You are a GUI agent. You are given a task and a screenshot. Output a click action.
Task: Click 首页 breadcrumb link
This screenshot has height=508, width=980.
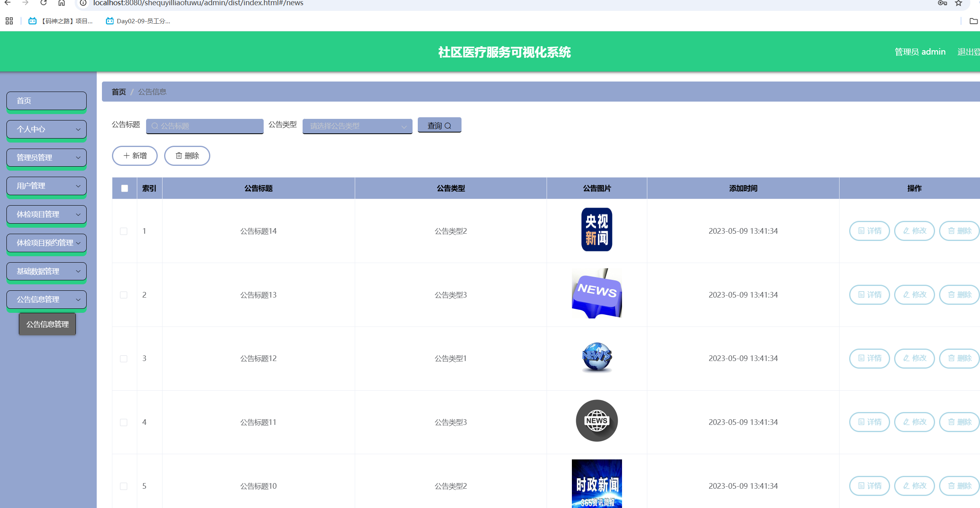[x=119, y=92]
